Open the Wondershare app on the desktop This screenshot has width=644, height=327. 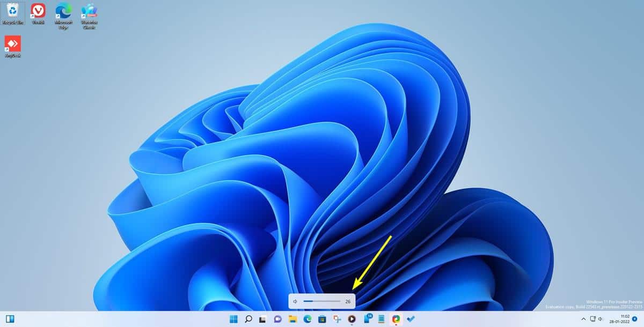(x=89, y=11)
